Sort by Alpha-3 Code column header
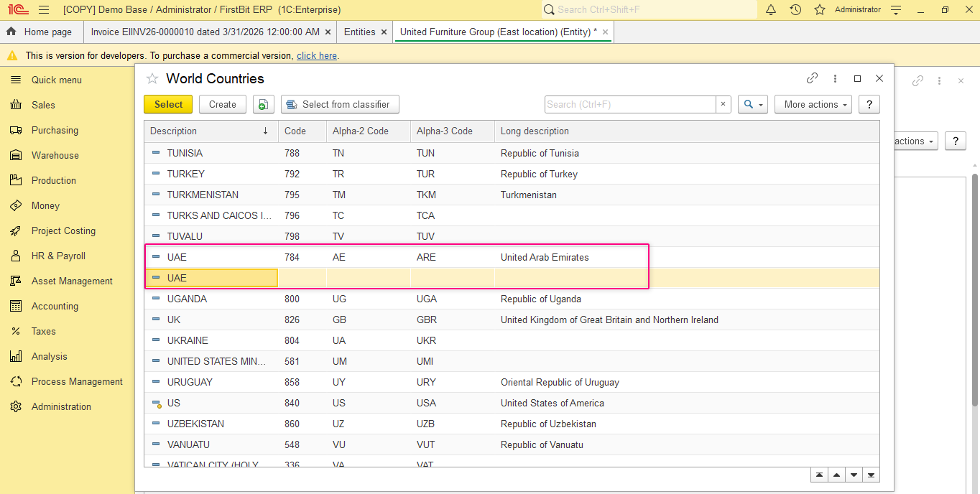980x494 pixels. (453, 131)
